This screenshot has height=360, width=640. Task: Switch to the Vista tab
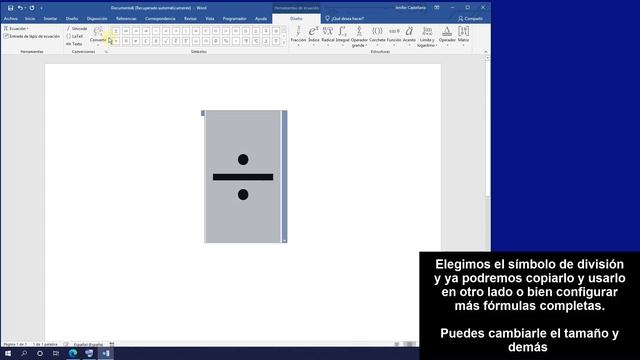[x=209, y=19]
